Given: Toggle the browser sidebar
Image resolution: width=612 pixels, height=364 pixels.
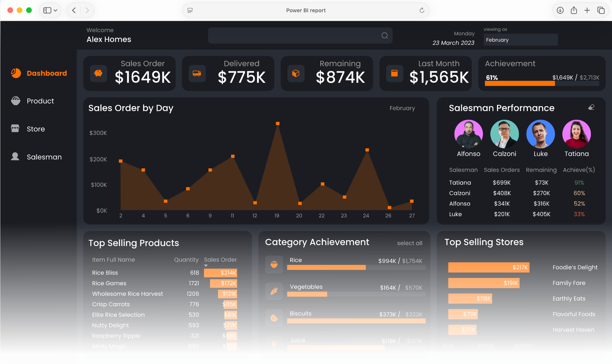Looking at the screenshot, I should (47, 10).
